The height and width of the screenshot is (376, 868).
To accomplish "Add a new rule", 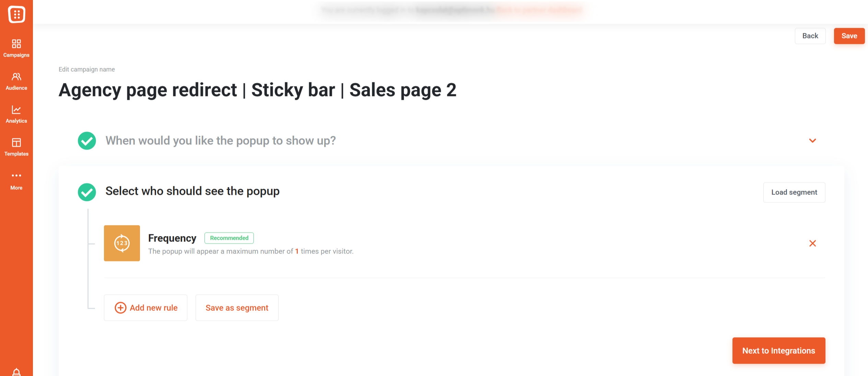I will (x=145, y=308).
